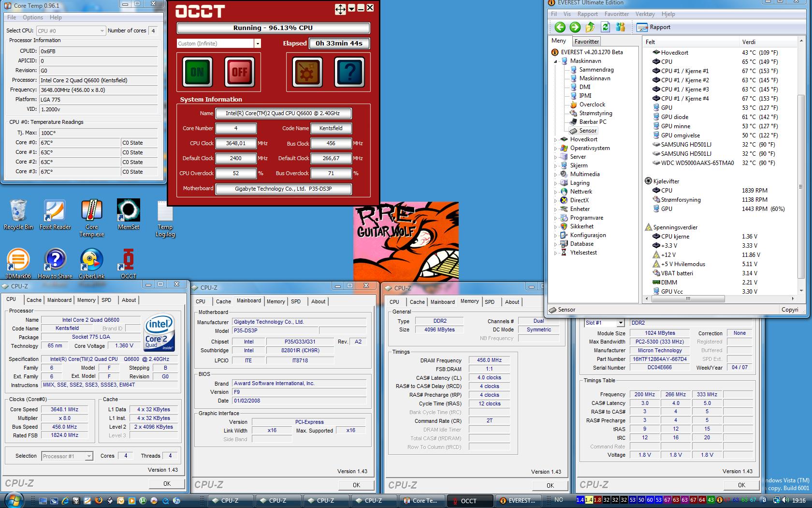Viewport: 812px width, 508px height.
Task: Expand the Operativsystem tree node
Action: (555, 149)
